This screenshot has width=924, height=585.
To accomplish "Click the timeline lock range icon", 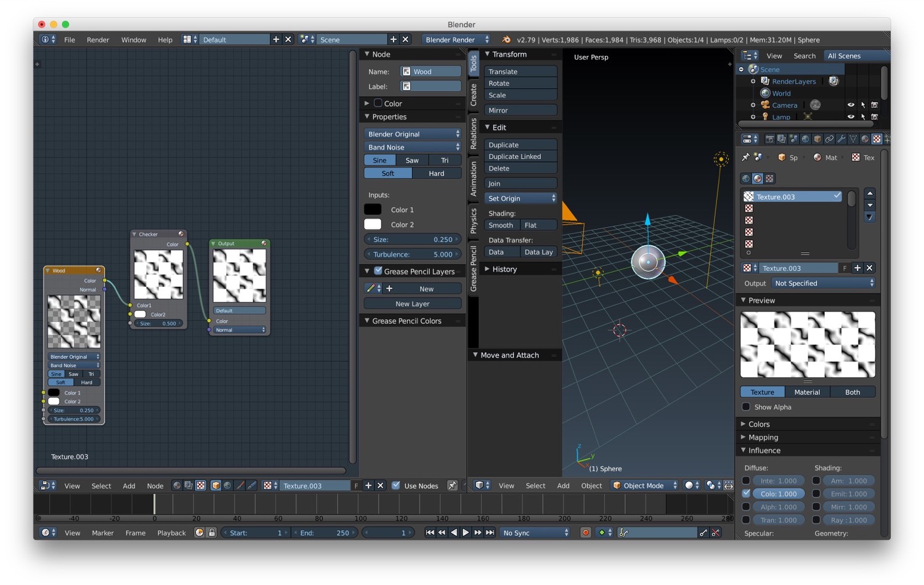I will [211, 533].
